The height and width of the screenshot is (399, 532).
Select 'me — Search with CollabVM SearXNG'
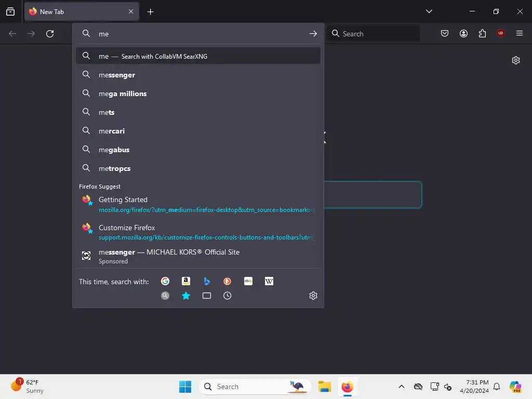[198, 56]
